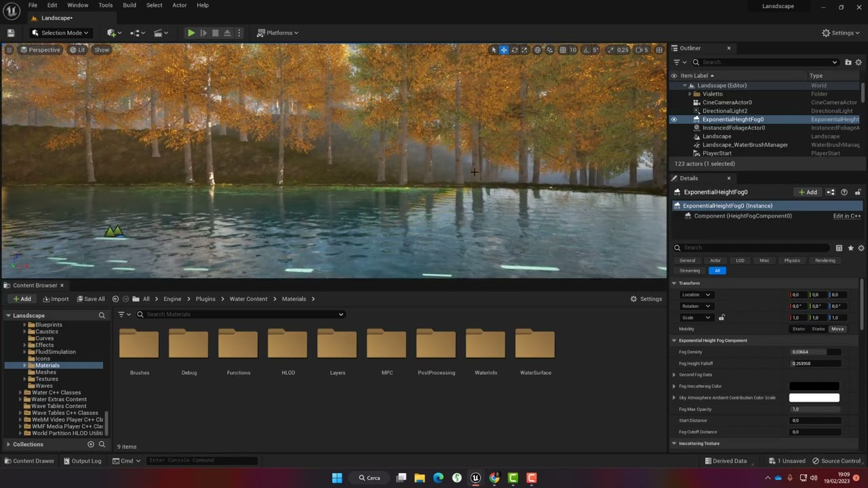The width and height of the screenshot is (868, 488).
Task: Click the Outliner filter icon
Action: pyautogui.click(x=678, y=62)
